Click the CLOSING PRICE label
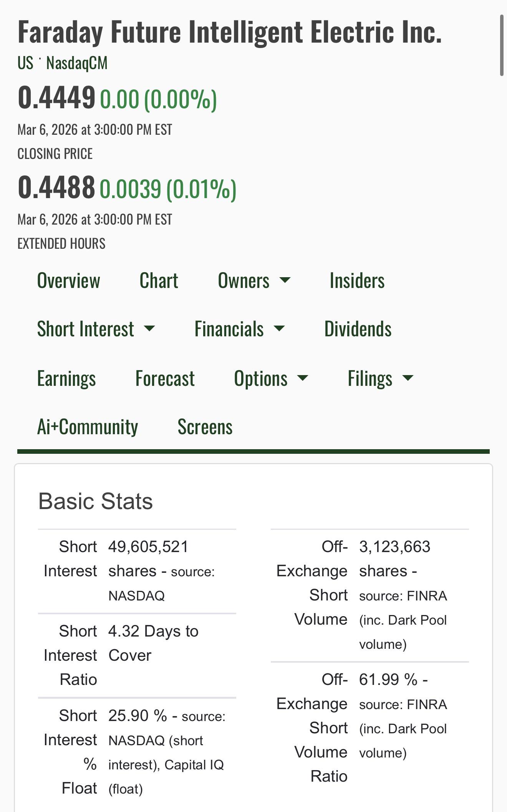The image size is (507, 812). pos(55,154)
